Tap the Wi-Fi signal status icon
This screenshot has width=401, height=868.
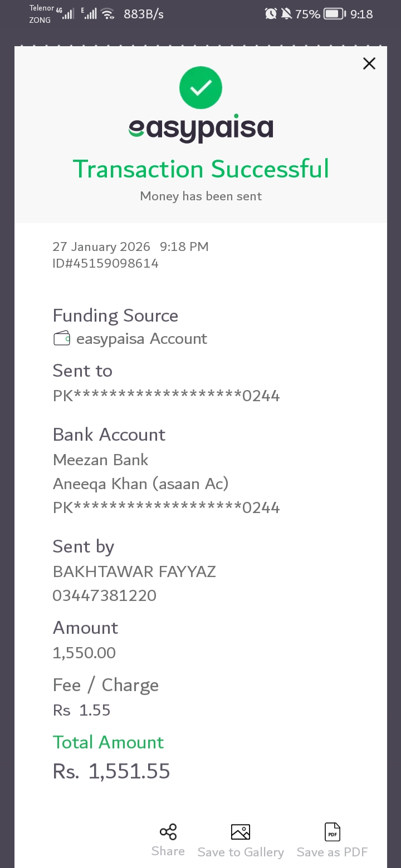[108, 14]
